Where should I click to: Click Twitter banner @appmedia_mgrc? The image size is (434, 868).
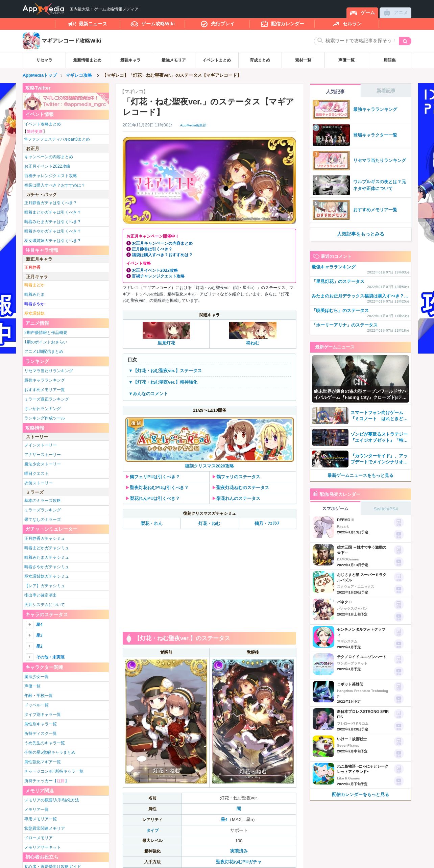point(66,101)
